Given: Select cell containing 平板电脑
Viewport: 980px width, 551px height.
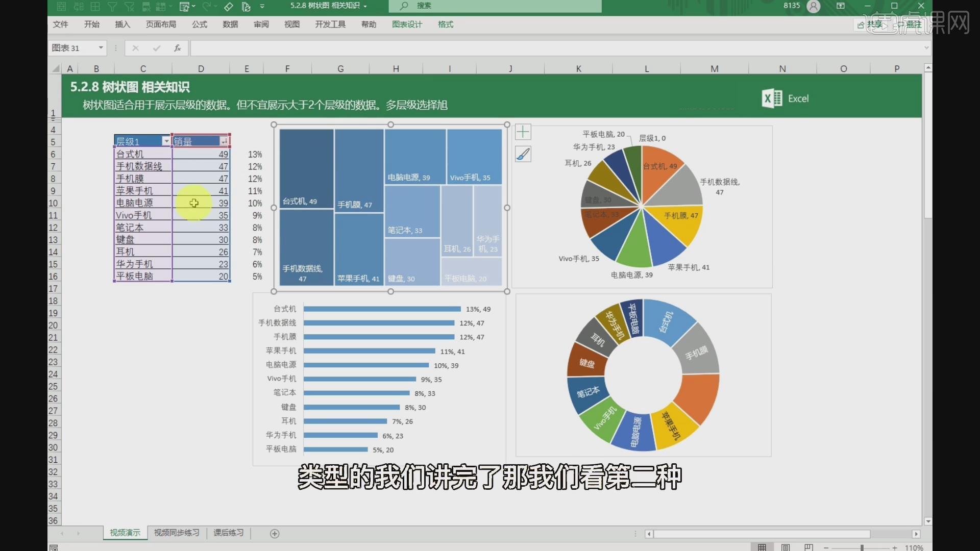Looking at the screenshot, I should tap(143, 276).
